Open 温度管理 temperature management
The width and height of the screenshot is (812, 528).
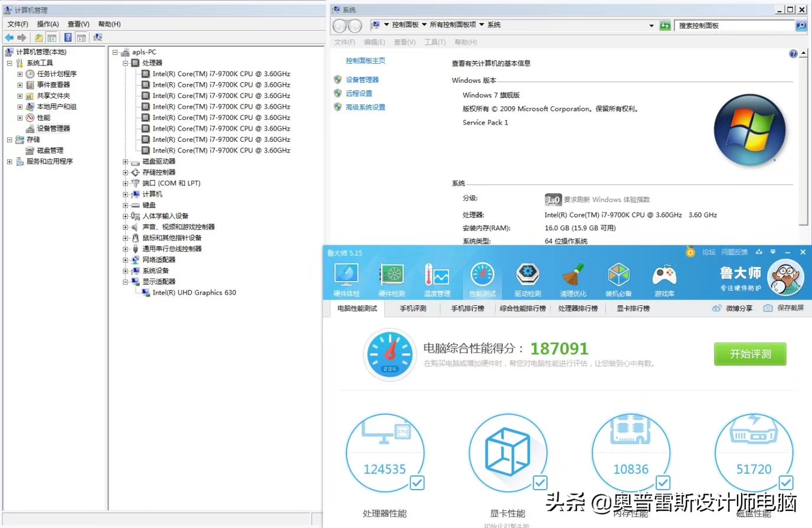coord(437,278)
